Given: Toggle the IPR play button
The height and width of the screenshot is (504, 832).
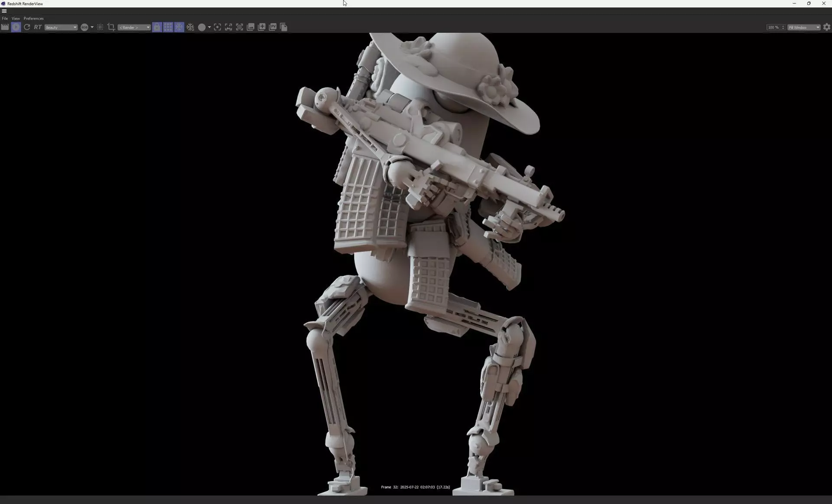Looking at the screenshot, I should 16,27.
